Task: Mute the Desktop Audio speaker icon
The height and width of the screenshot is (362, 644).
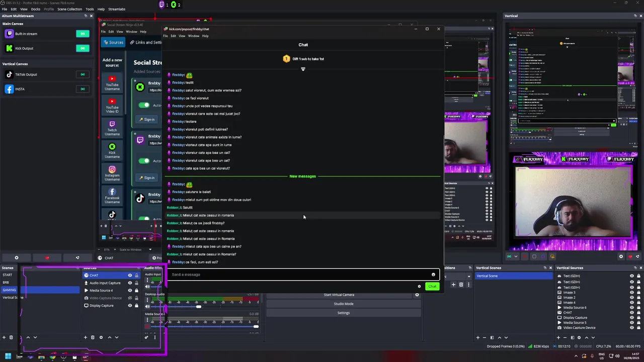Action: tap(147, 306)
